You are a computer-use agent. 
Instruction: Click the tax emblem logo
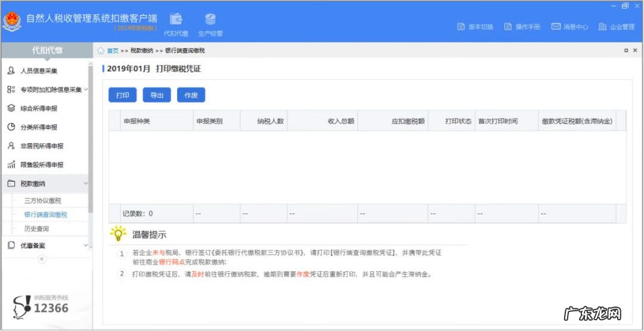[x=11, y=21]
